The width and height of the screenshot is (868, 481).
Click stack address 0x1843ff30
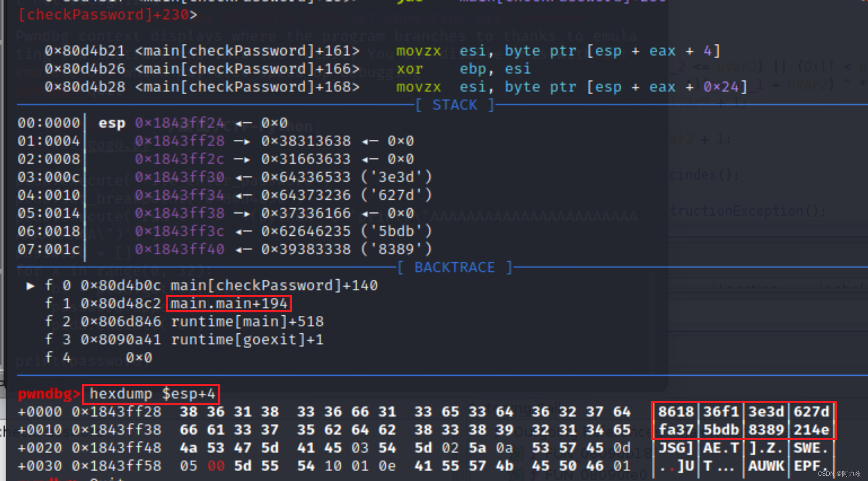pos(179,177)
